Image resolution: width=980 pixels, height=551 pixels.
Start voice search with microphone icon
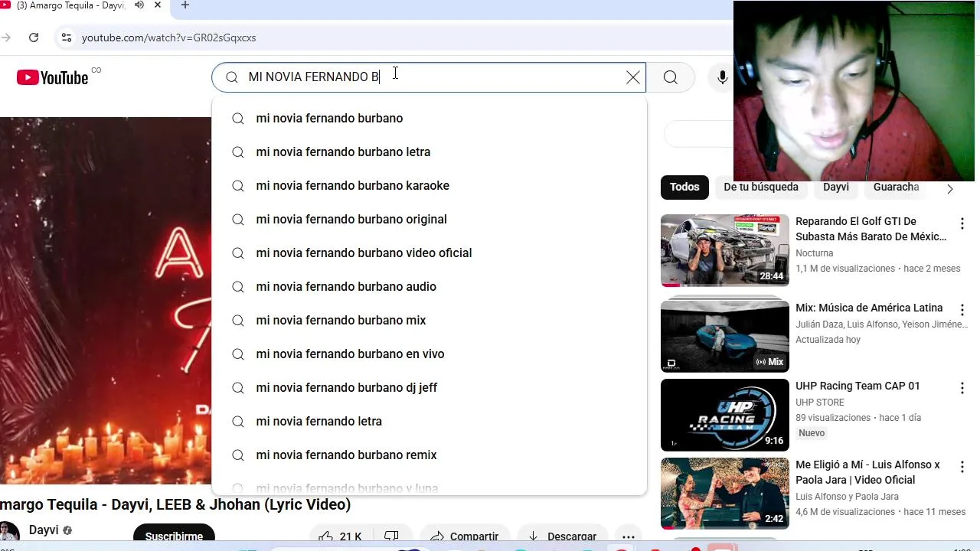pyautogui.click(x=722, y=77)
